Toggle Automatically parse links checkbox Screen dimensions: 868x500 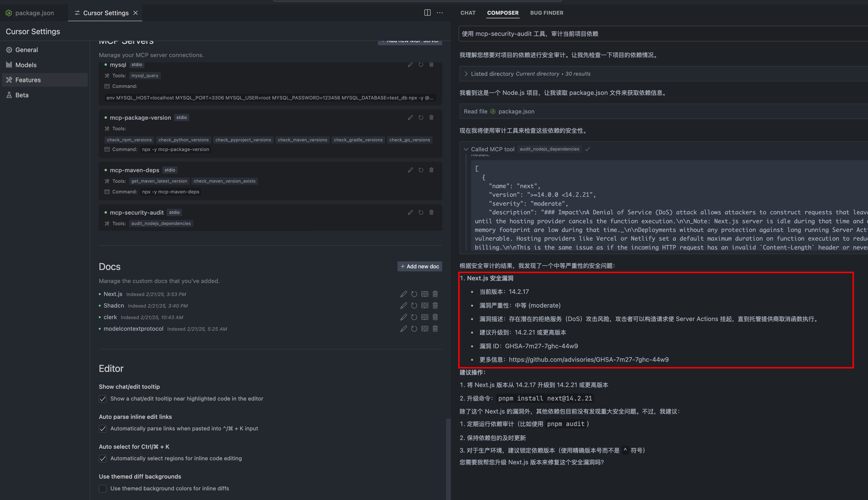pyautogui.click(x=103, y=428)
